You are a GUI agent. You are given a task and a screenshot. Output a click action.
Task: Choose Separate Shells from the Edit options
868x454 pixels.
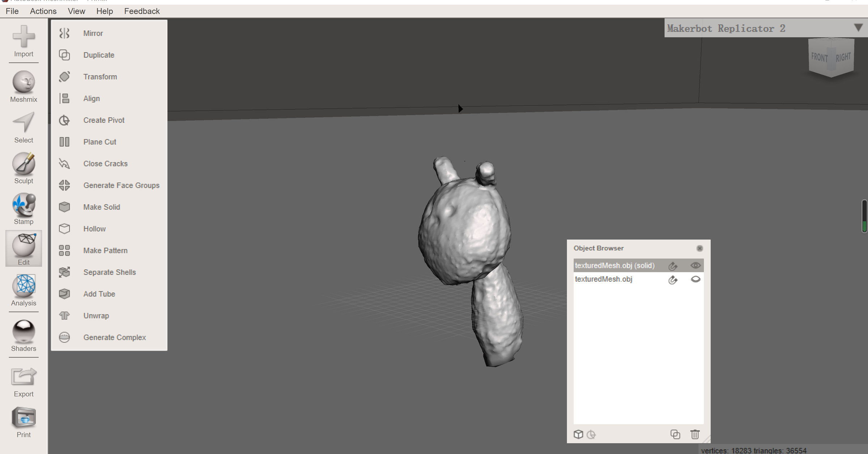(x=110, y=272)
